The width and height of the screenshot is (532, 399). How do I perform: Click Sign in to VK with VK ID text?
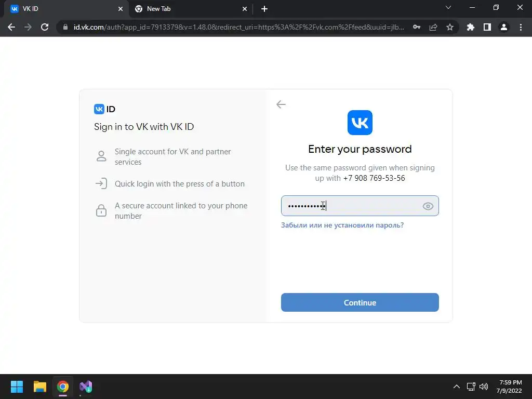(144, 127)
